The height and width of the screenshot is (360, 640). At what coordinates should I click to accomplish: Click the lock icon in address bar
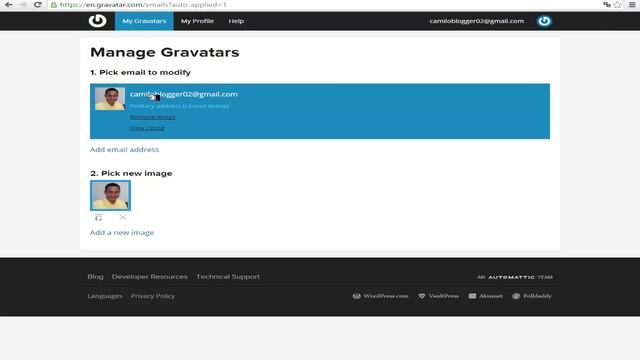pos(53,5)
